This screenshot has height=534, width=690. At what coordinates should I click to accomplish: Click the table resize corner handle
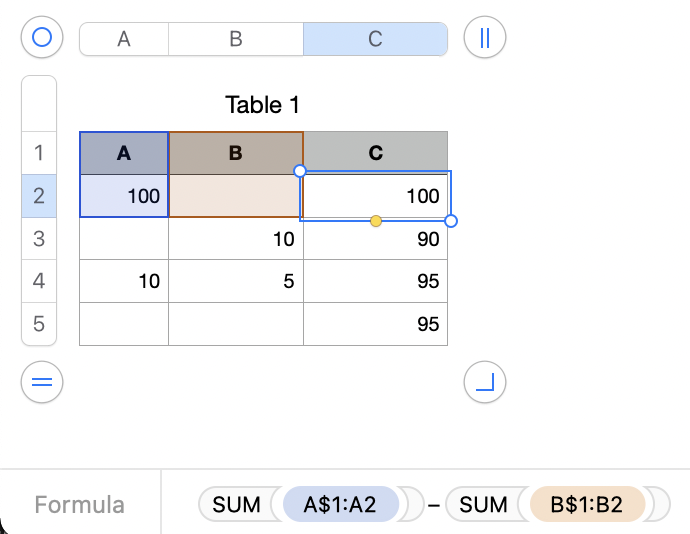(485, 381)
